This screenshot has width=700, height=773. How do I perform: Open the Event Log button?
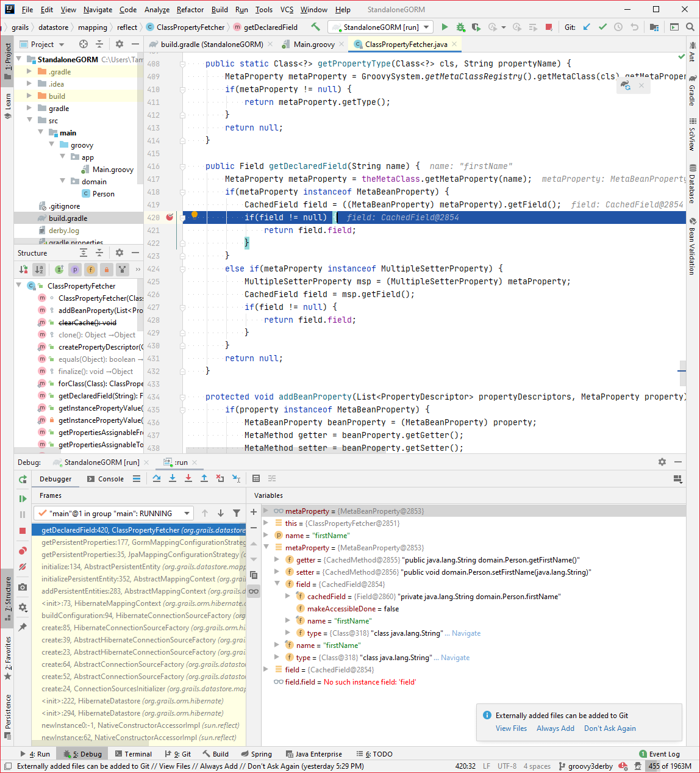659,754
